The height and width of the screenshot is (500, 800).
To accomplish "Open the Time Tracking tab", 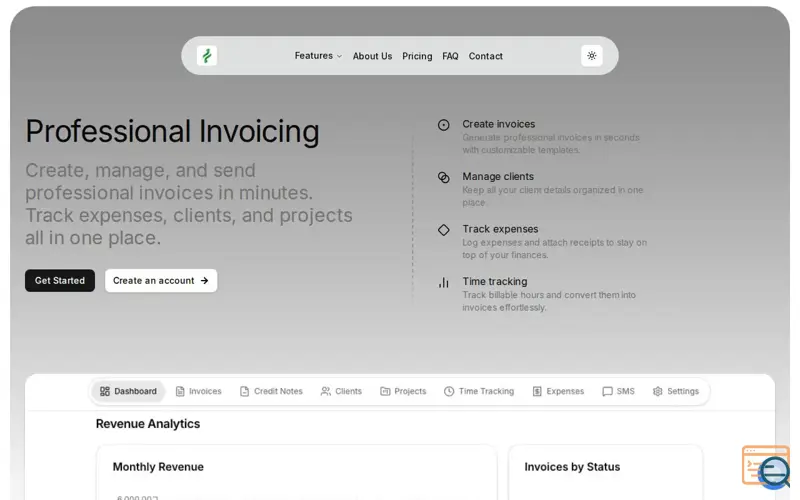I will (479, 391).
